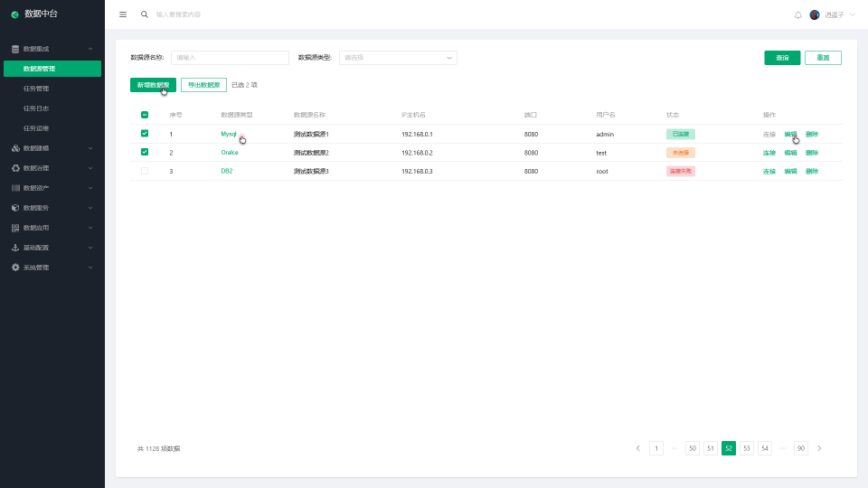Click 编辑 link in the test row
This screenshot has height=488, width=868.
point(790,153)
